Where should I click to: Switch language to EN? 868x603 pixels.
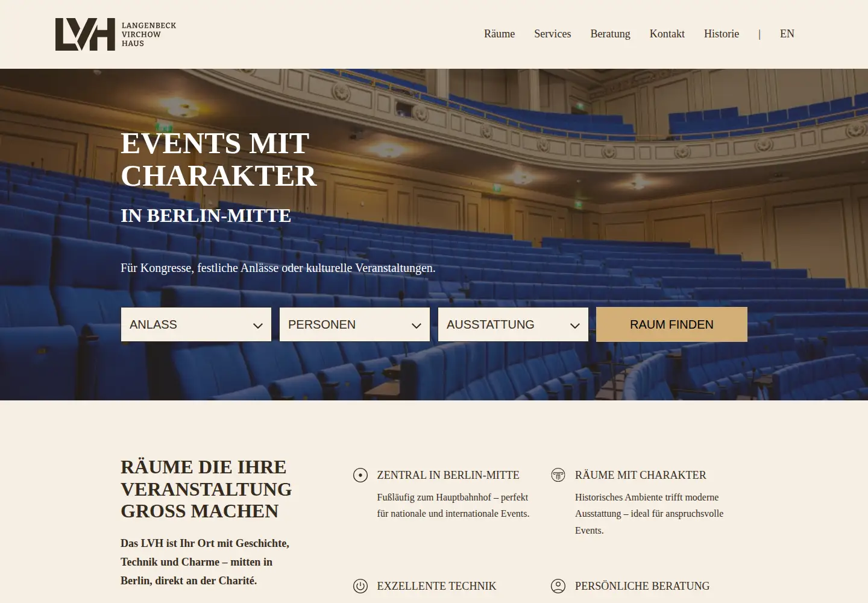(787, 34)
